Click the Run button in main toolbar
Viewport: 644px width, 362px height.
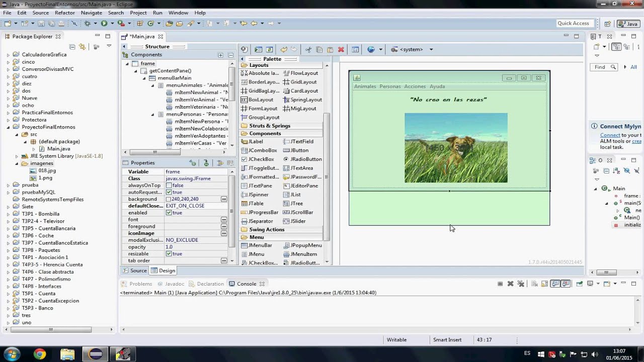pyautogui.click(x=104, y=23)
